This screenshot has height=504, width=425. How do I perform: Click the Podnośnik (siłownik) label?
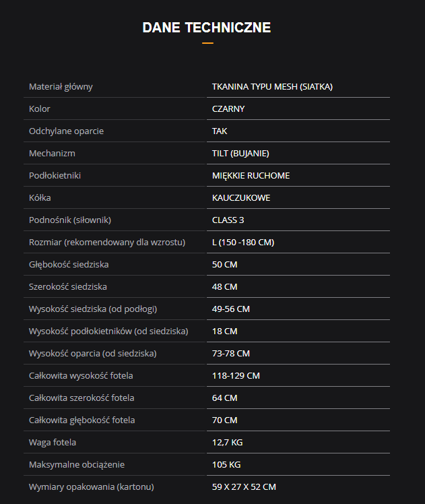pos(70,220)
